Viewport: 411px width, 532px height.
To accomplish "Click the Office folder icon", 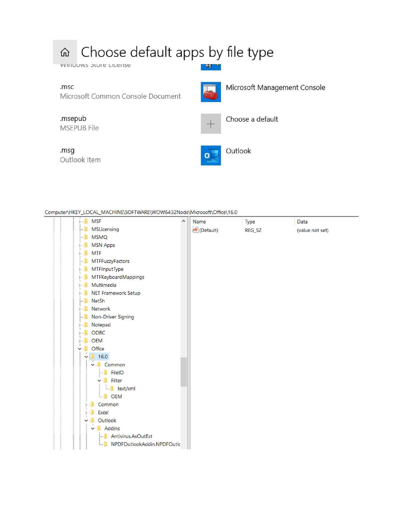I will pos(86,348).
